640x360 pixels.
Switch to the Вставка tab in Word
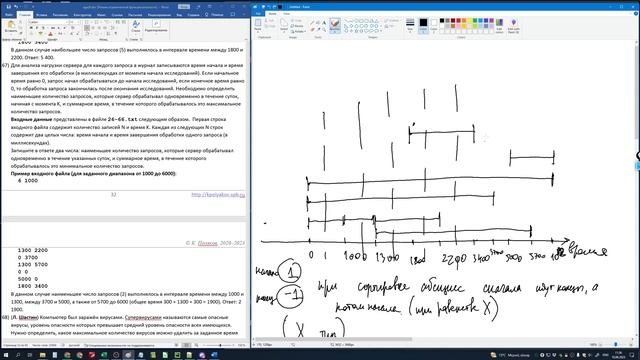pyautogui.click(x=41, y=15)
